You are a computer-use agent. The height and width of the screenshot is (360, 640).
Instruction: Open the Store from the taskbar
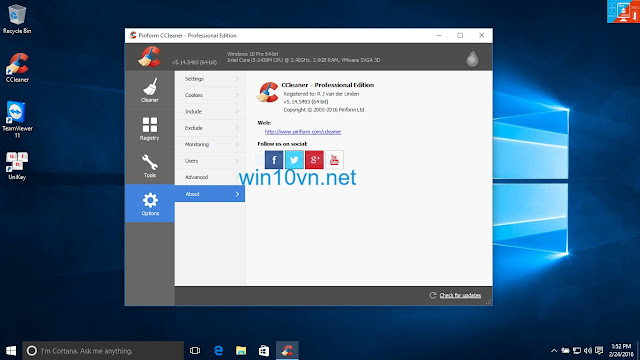click(x=264, y=351)
